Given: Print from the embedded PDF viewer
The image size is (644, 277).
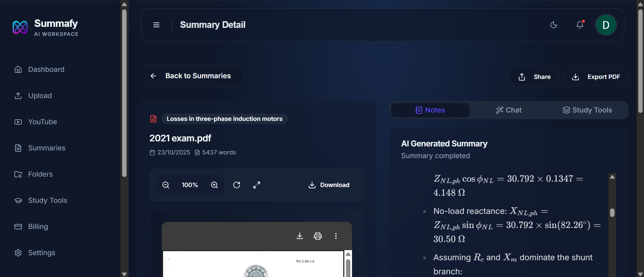Looking at the screenshot, I should [318, 236].
